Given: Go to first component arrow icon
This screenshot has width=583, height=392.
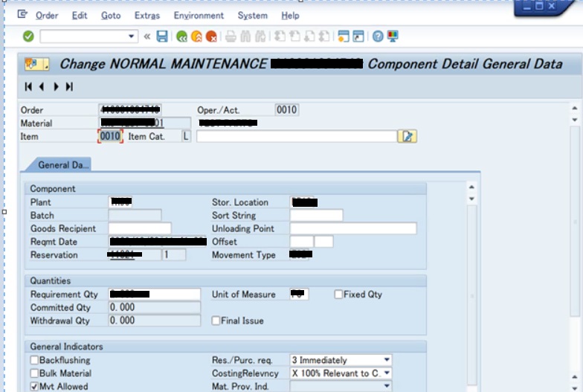Looking at the screenshot, I should point(28,87).
